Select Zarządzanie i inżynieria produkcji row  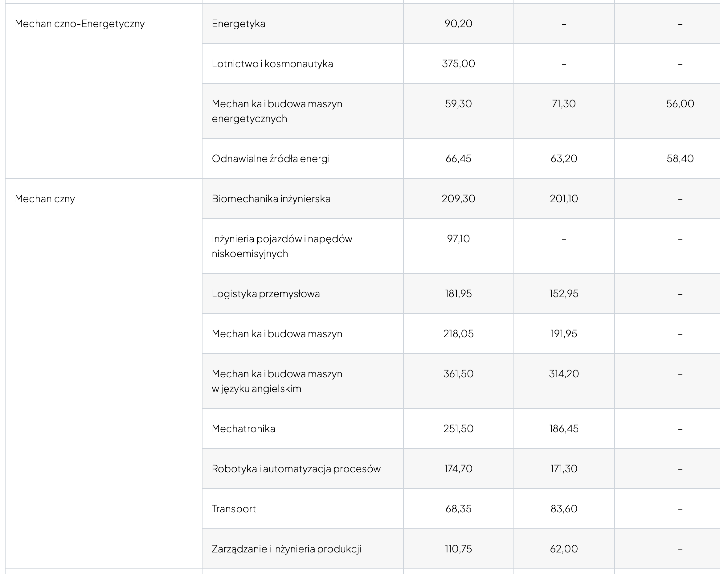click(x=286, y=549)
